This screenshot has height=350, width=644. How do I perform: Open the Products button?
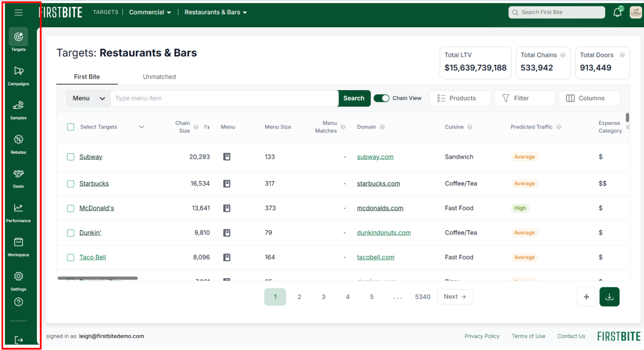pyautogui.click(x=460, y=98)
